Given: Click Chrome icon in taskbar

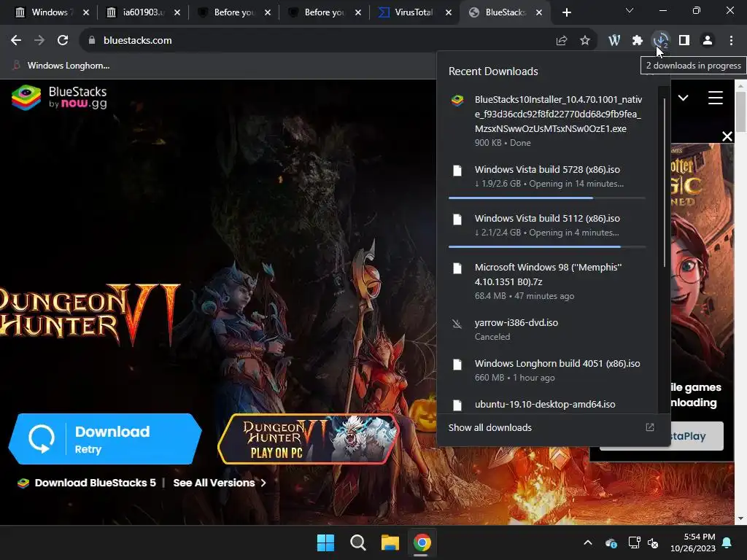Looking at the screenshot, I should (x=422, y=542).
